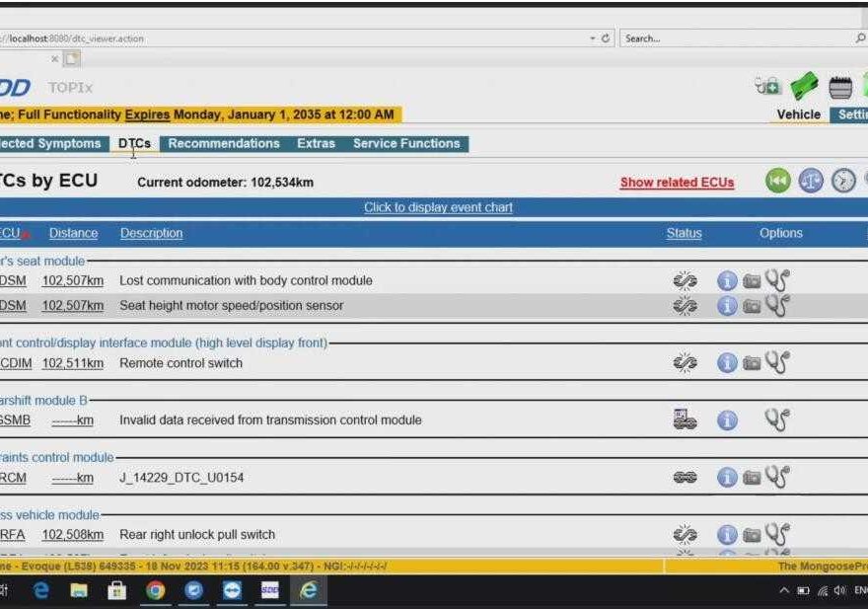
Task: Open info for Lost communication with body control module
Action: (727, 281)
